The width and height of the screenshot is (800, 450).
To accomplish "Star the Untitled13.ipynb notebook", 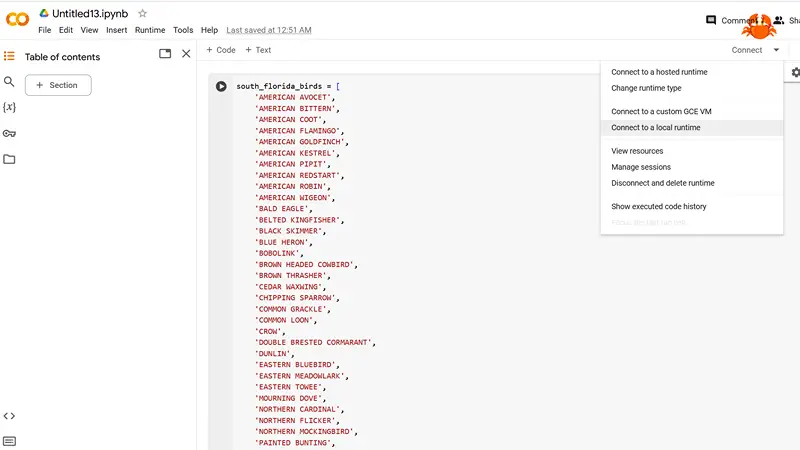I will click(x=142, y=13).
